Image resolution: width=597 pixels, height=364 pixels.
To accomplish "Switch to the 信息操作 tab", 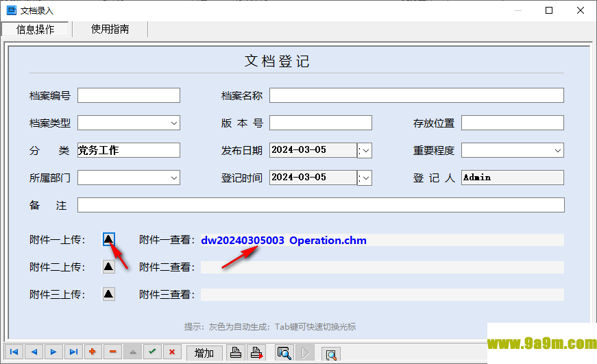I will (36, 29).
